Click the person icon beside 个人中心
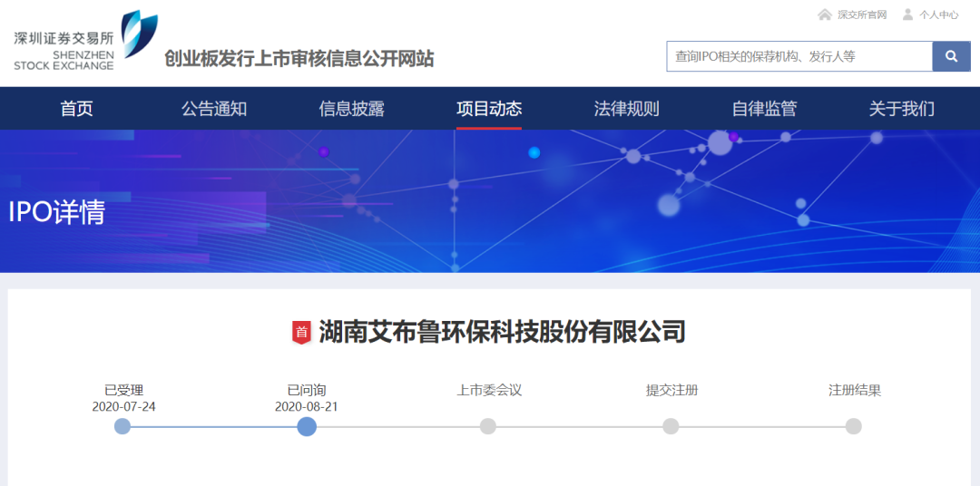980x486 pixels. point(907,15)
